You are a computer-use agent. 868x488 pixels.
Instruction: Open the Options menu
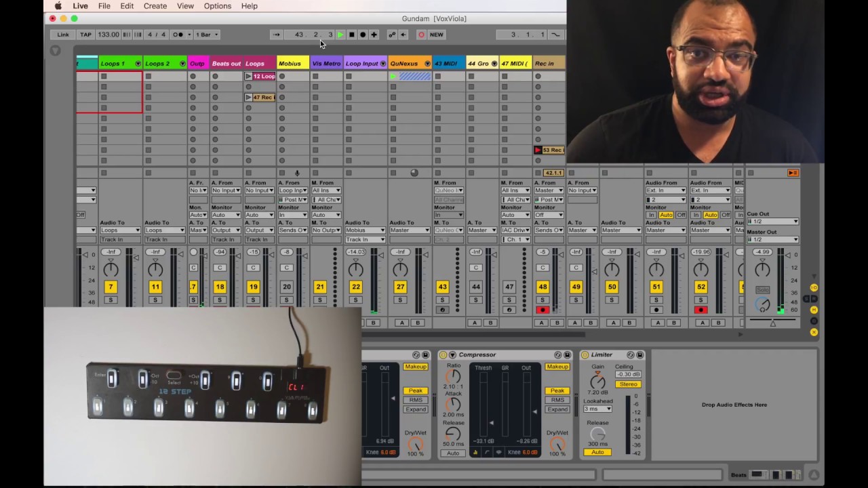coord(218,6)
